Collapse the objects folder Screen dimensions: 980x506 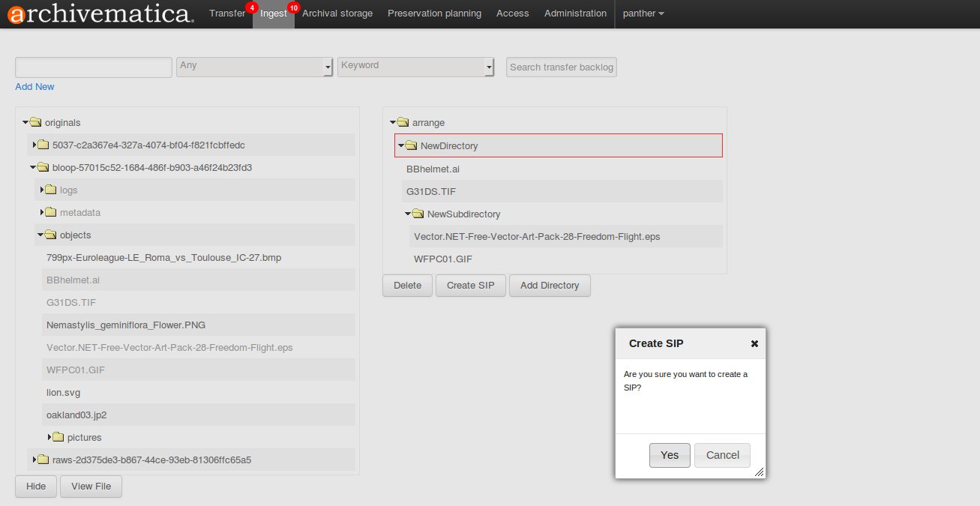click(40, 235)
